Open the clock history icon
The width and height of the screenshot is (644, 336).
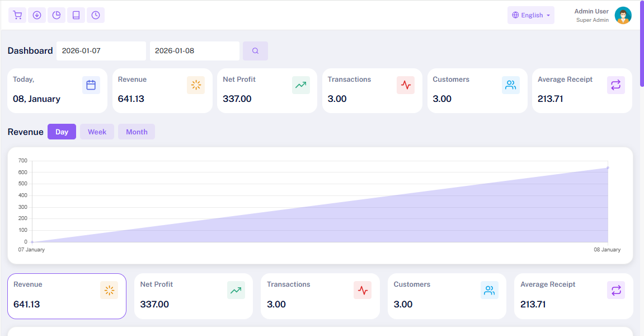click(96, 15)
